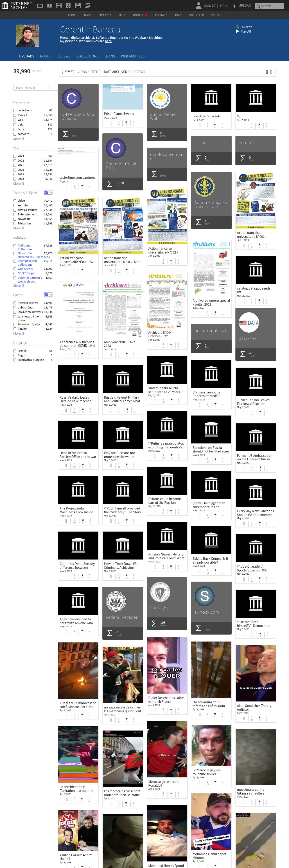Check the Youtube topic filter
The image size is (289, 868).
(15, 205)
